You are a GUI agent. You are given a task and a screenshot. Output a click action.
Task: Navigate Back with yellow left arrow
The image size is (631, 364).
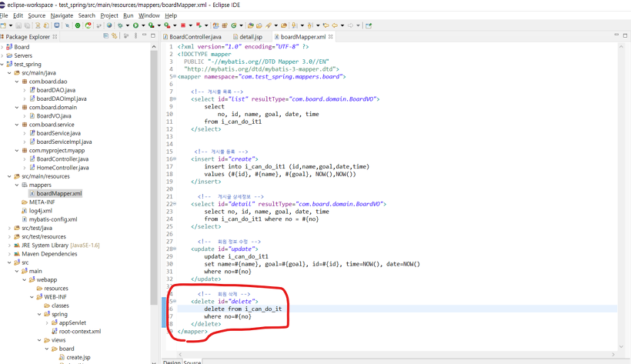tap(335, 25)
